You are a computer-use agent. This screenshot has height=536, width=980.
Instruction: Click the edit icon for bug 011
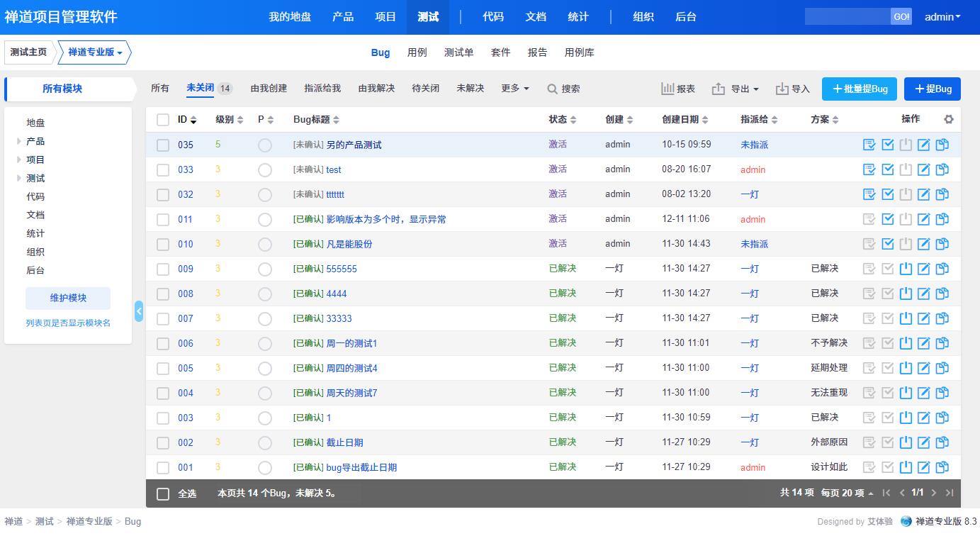924,219
